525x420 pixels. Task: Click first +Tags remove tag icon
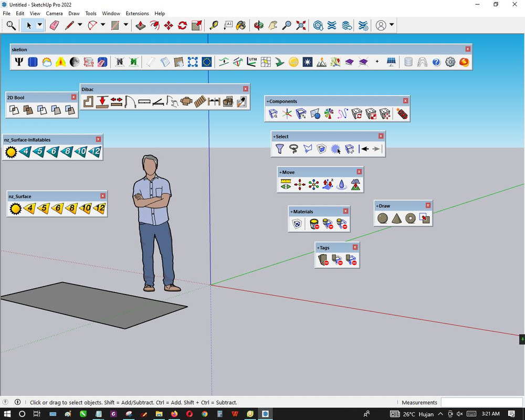pyautogui.click(x=323, y=260)
